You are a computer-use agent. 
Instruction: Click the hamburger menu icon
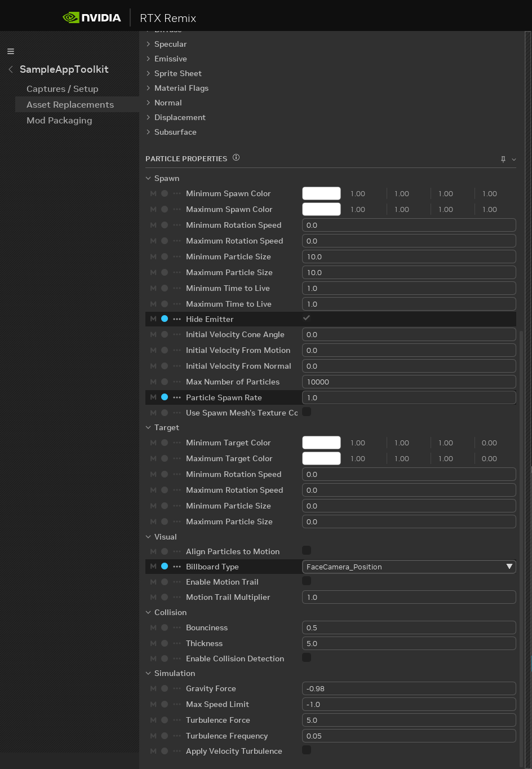tap(11, 51)
